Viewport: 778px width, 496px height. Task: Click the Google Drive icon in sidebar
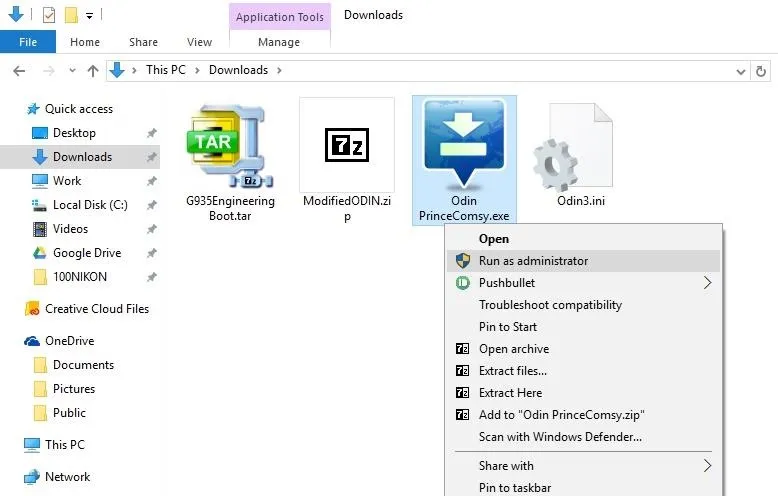tap(40, 253)
